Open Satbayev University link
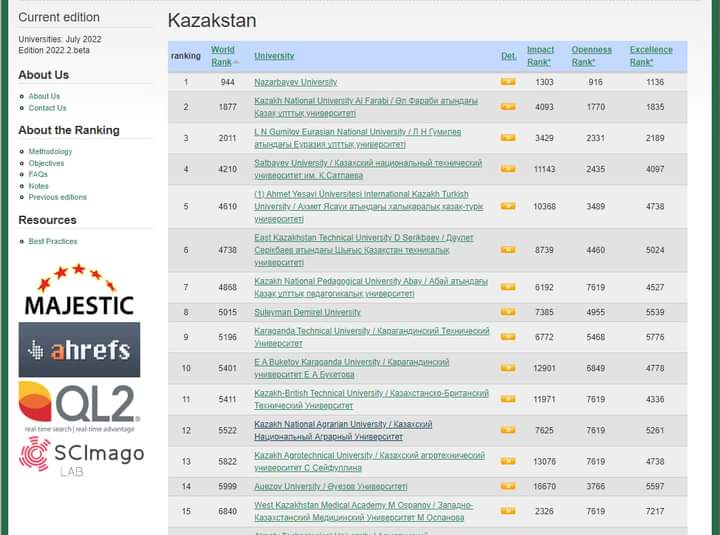This screenshot has width=720, height=535. tap(368, 169)
